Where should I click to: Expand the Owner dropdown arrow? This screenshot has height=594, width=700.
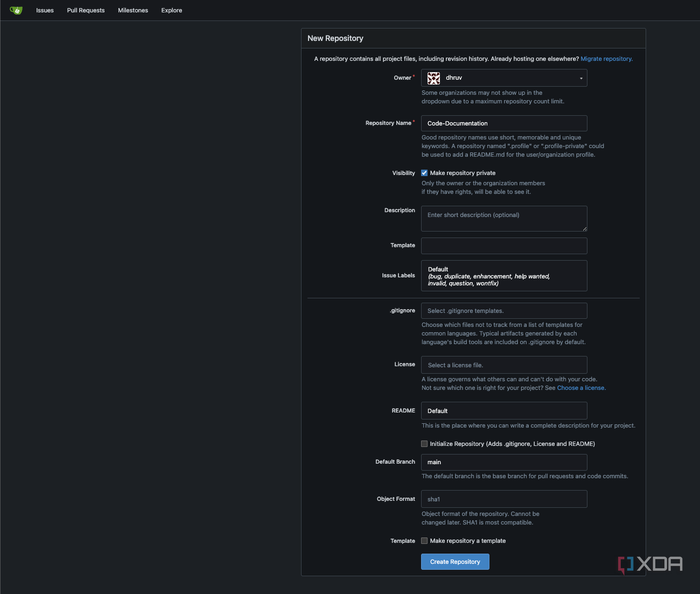tap(581, 79)
